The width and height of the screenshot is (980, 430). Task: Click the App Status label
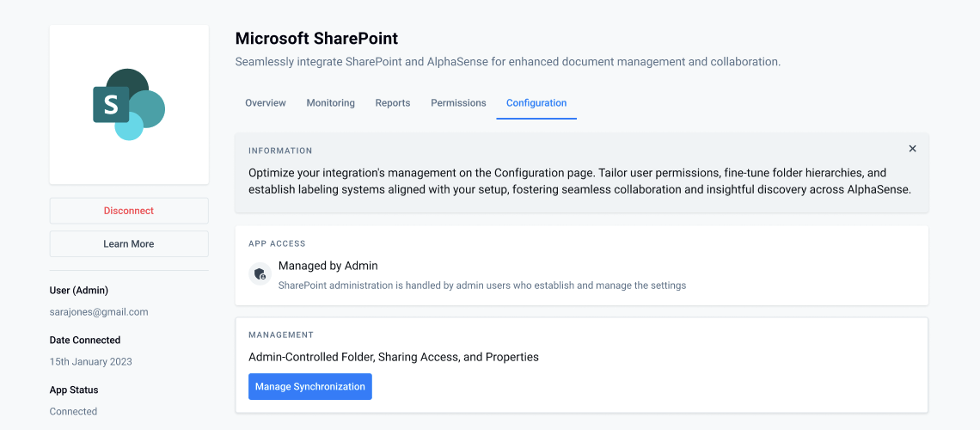coord(74,390)
